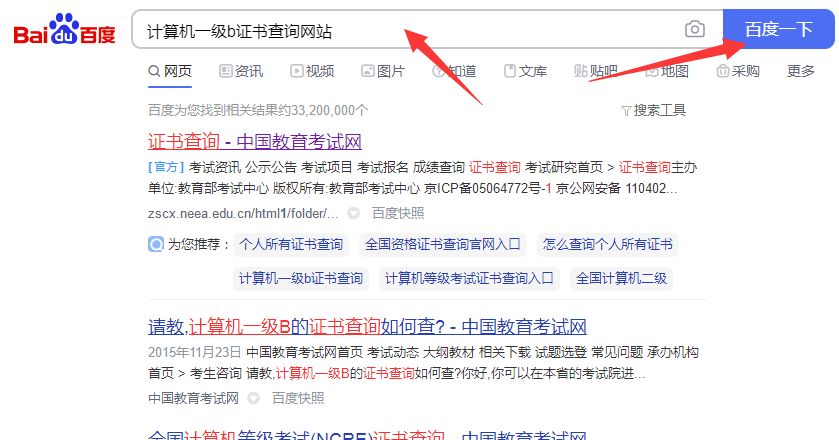Switch to the 资讯 tab
Screen dimensions: 839x440
pyautogui.click(x=241, y=71)
